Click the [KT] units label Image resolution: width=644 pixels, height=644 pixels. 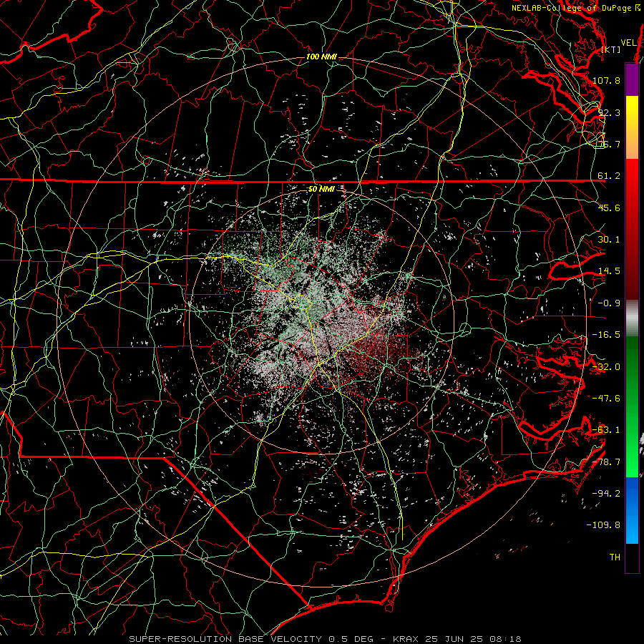[611, 49]
